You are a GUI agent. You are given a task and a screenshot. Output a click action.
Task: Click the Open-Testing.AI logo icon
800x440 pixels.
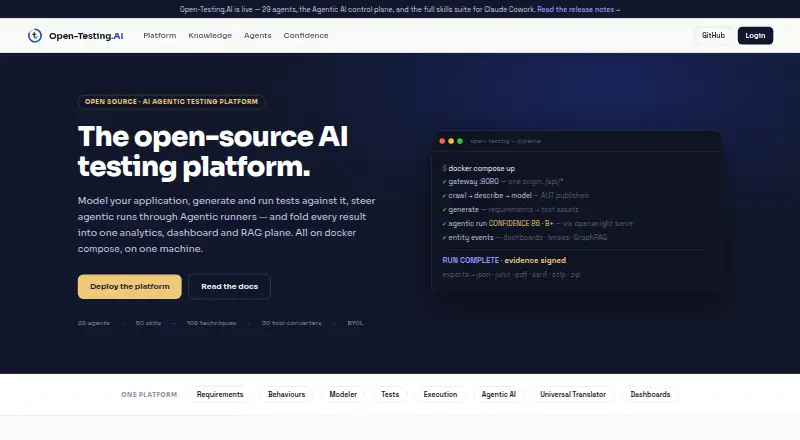pos(35,35)
